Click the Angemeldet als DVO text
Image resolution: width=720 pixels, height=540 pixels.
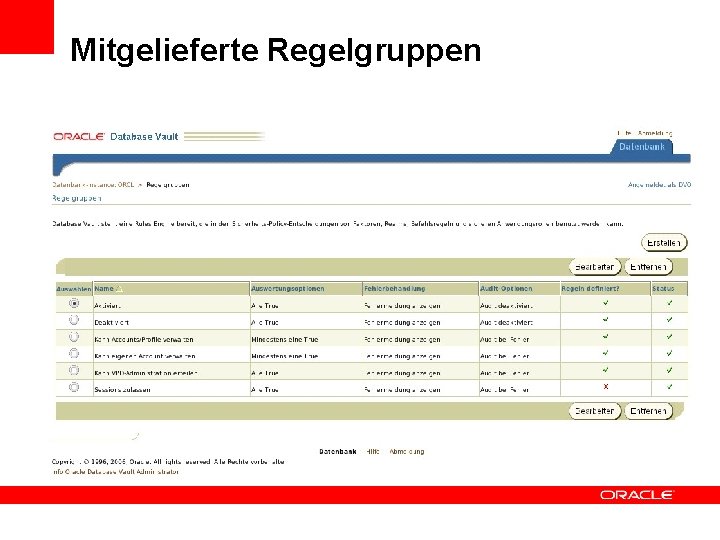tap(659, 185)
